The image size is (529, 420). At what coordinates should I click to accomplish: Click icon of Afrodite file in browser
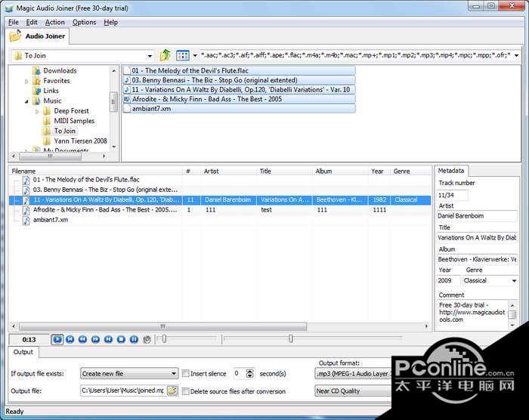127,99
